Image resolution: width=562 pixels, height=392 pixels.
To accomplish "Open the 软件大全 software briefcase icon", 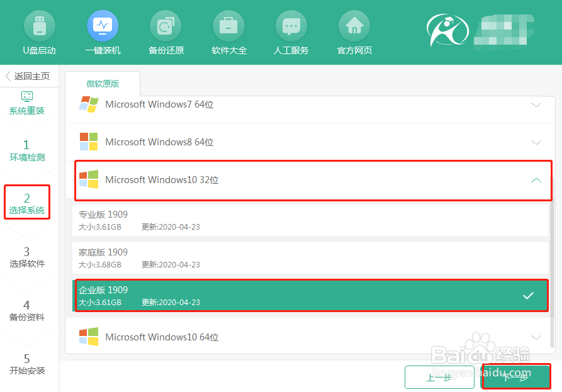I will point(228,26).
